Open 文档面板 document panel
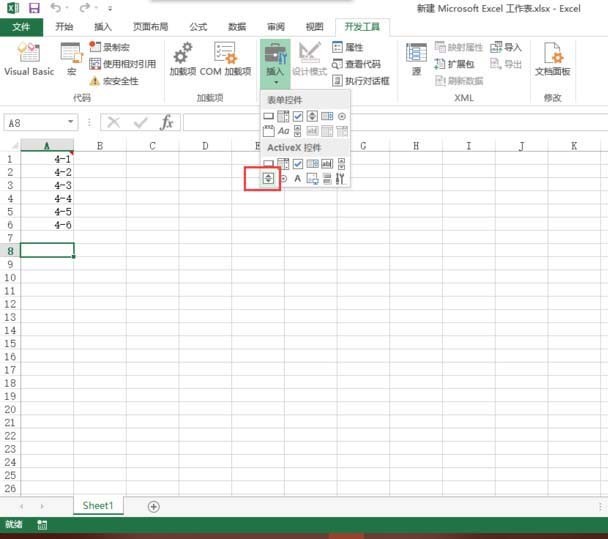608x539 pixels. pyautogui.click(x=553, y=58)
